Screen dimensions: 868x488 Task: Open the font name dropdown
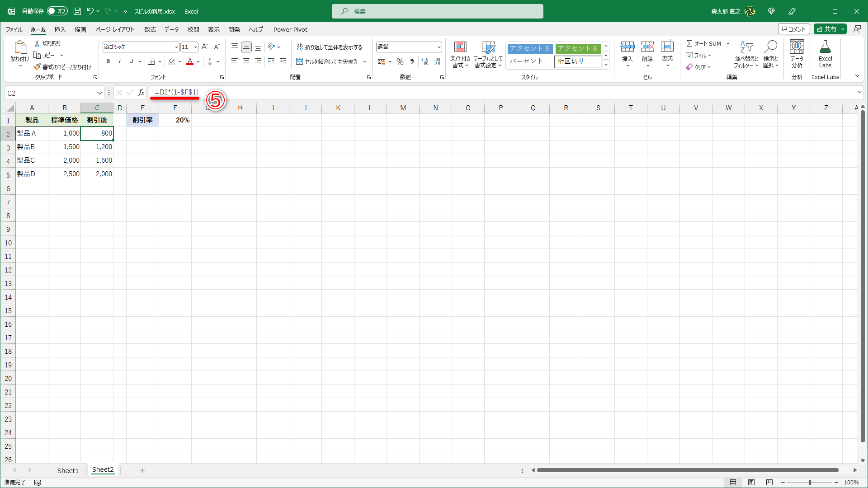coord(176,47)
